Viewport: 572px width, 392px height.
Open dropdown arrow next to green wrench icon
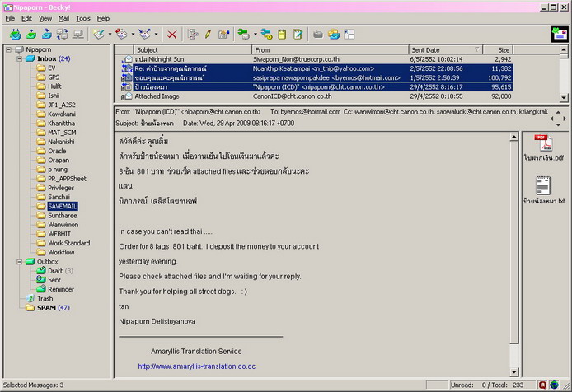(x=255, y=35)
